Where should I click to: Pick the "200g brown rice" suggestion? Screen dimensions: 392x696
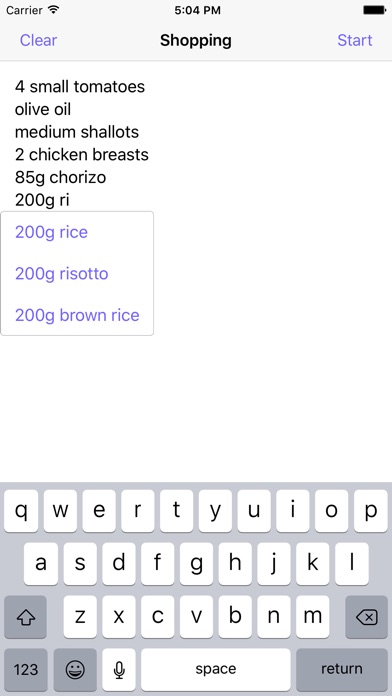tap(77, 315)
